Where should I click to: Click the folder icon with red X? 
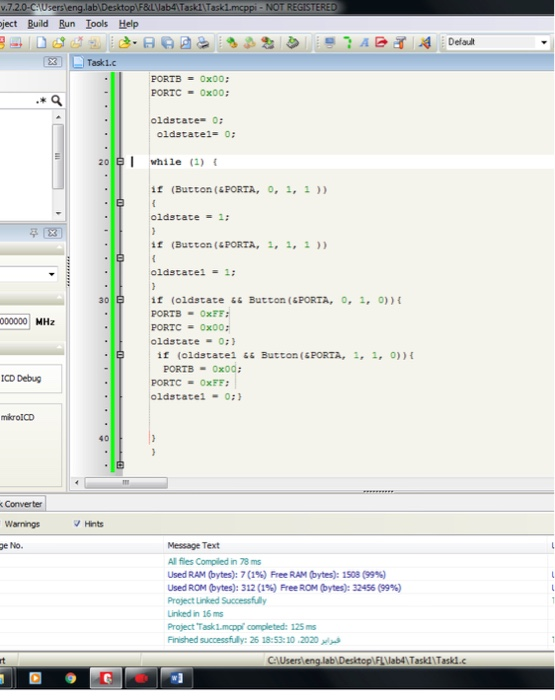[76, 42]
